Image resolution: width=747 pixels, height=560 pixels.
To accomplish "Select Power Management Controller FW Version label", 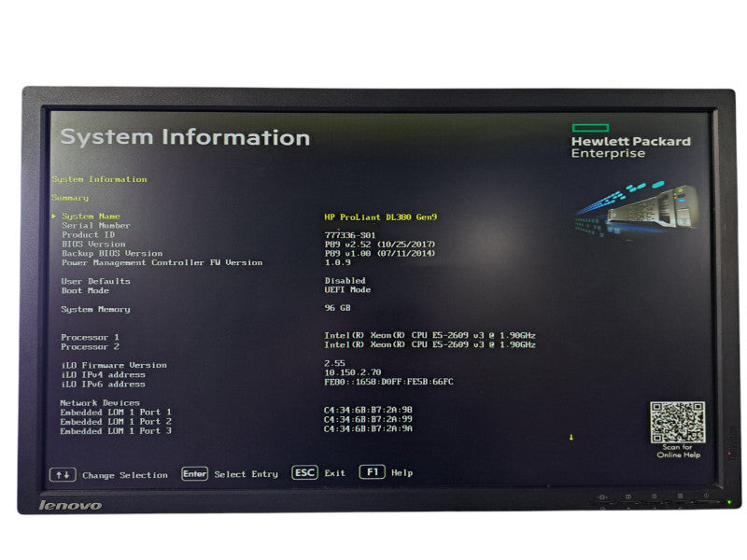I will coord(162,262).
